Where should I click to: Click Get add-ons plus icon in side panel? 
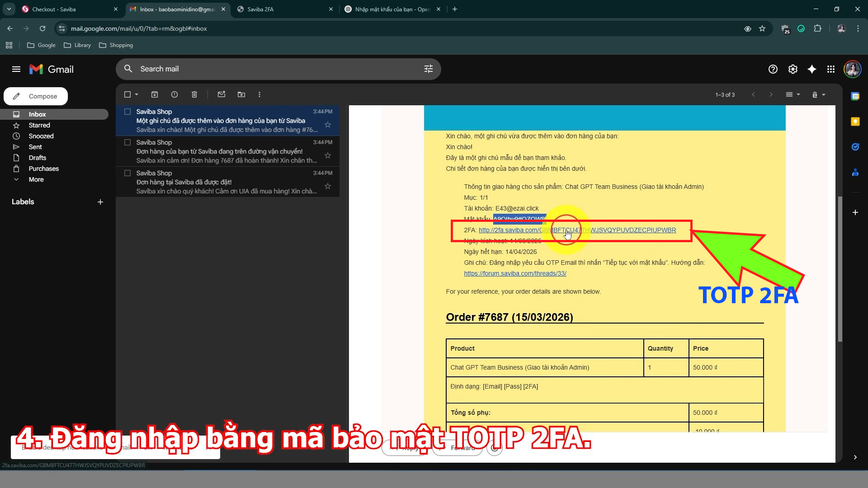click(855, 212)
